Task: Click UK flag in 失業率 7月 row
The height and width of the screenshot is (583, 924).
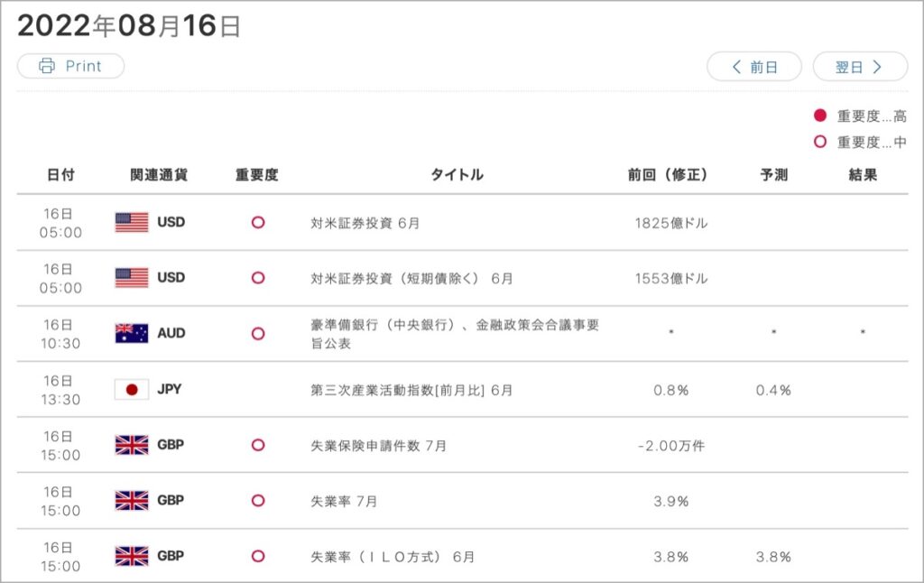Action: (132, 500)
